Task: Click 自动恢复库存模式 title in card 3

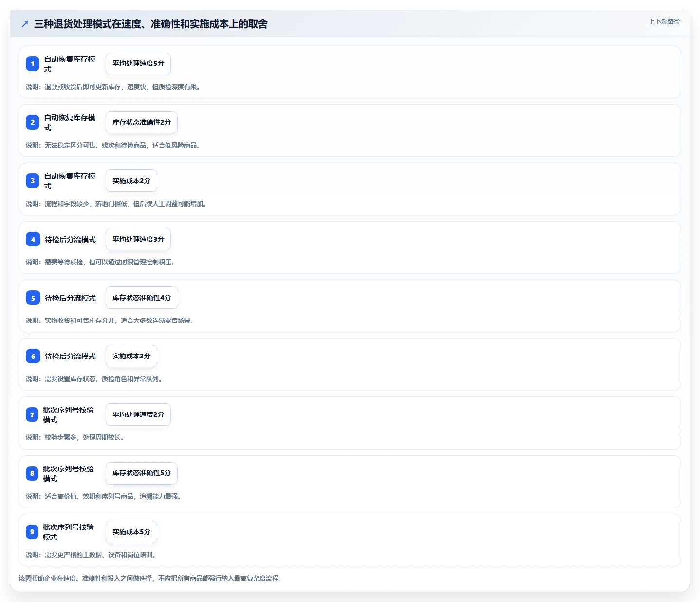Action: pos(70,181)
